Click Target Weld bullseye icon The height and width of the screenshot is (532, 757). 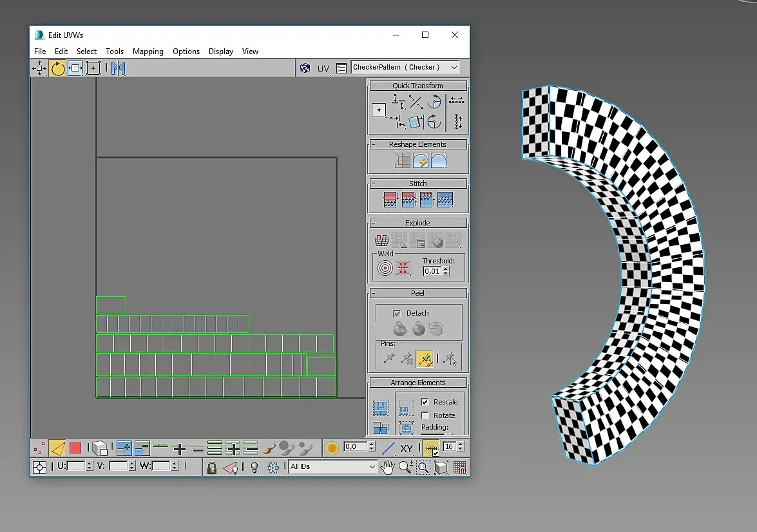coord(385,267)
